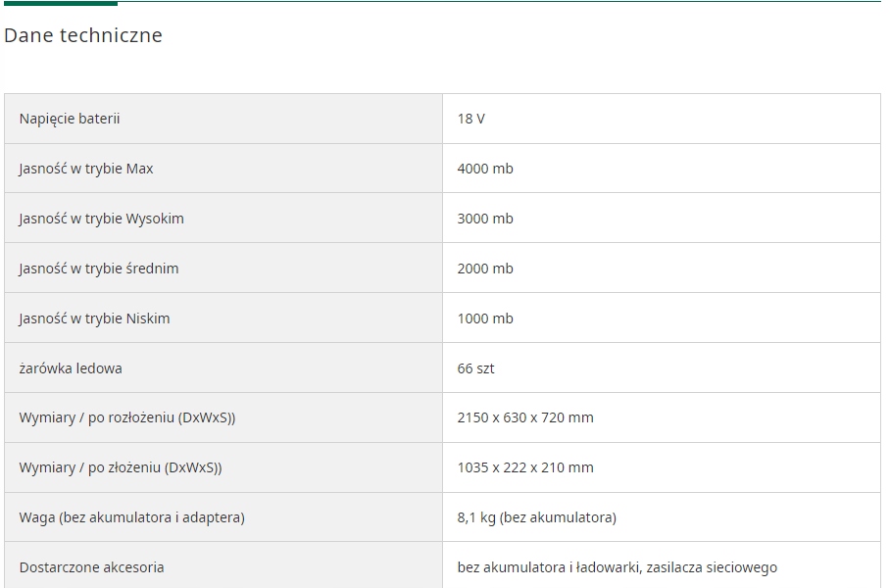Select the "18 V" value cell
This screenshot has width=890, height=588.
(470, 119)
